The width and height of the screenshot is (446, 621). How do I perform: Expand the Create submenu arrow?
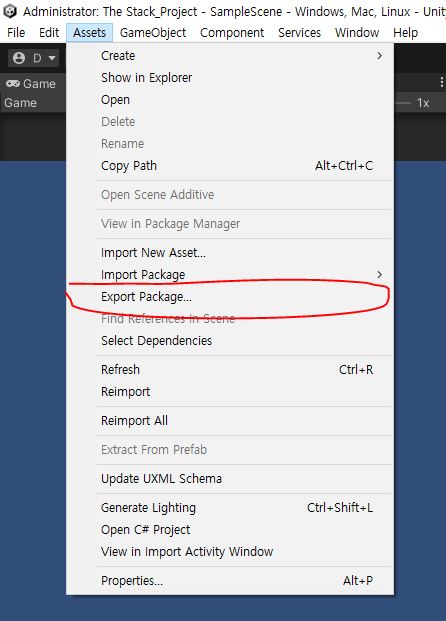coord(379,56)
